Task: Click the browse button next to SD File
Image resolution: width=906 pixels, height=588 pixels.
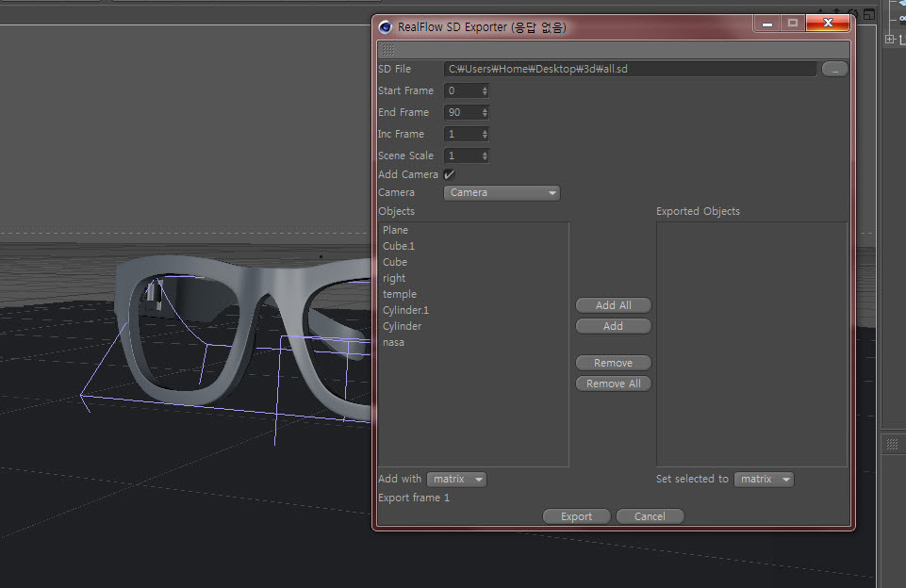Action: (x=835, y=70)
